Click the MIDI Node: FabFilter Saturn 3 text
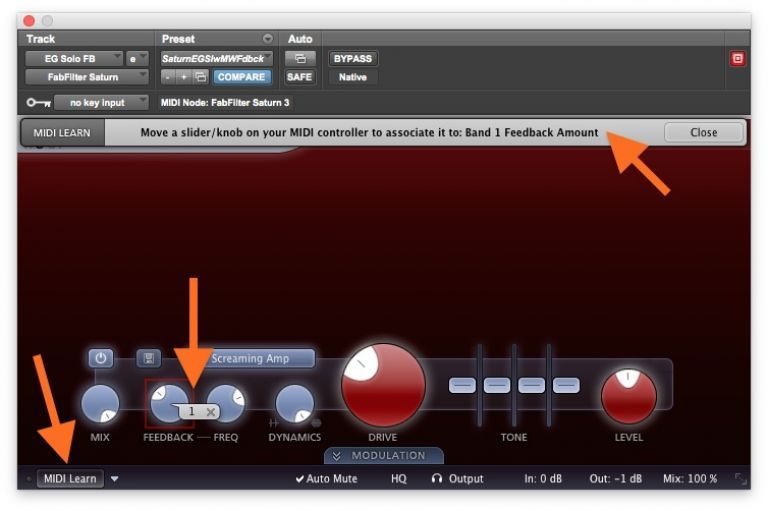This screenshot has width=768, height=511. point(225,102)
